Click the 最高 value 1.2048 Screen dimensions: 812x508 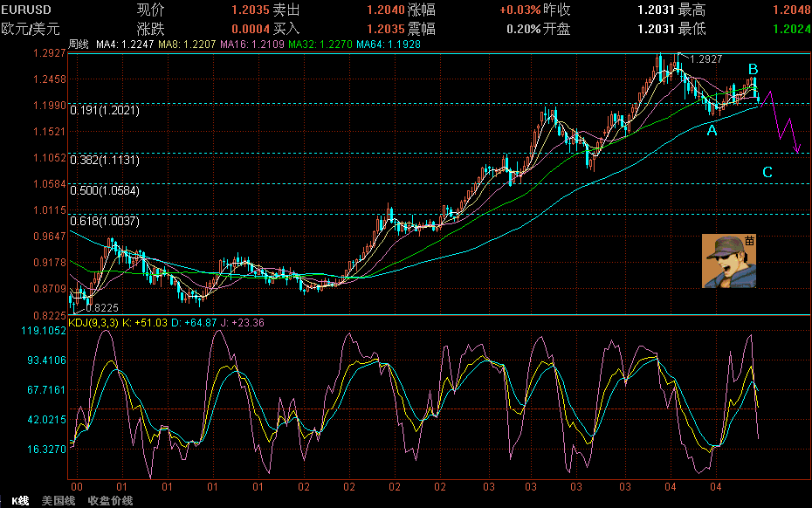792,10
